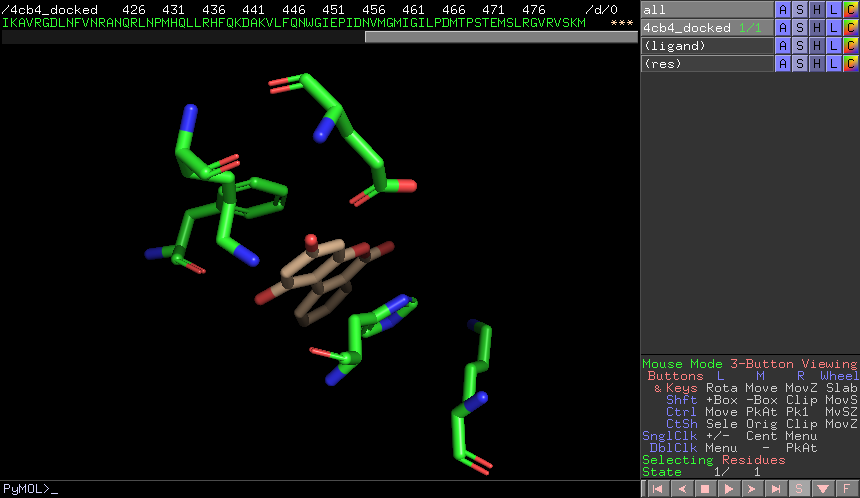Image resolution: width=860 pixels, height=498 pixels.
Task: Toggle the (ligand) selection on or off
Action: coord(707,46)
